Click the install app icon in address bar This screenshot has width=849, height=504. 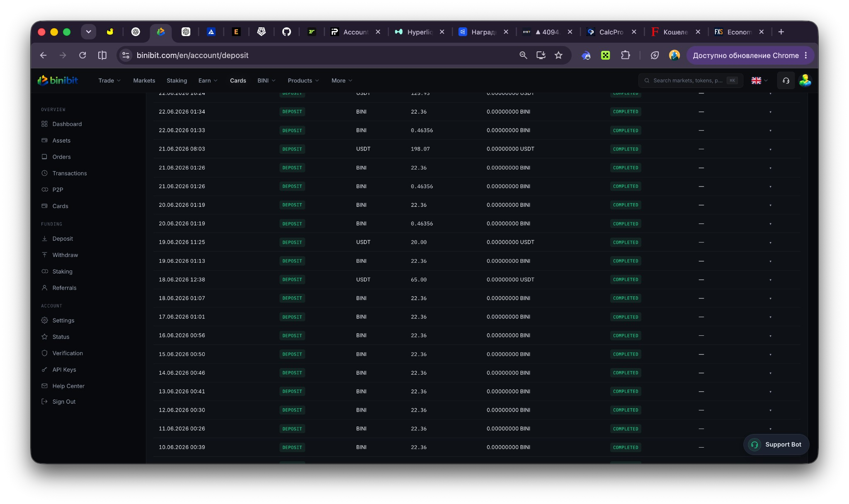pyautogui.click(x=541, y=55)
